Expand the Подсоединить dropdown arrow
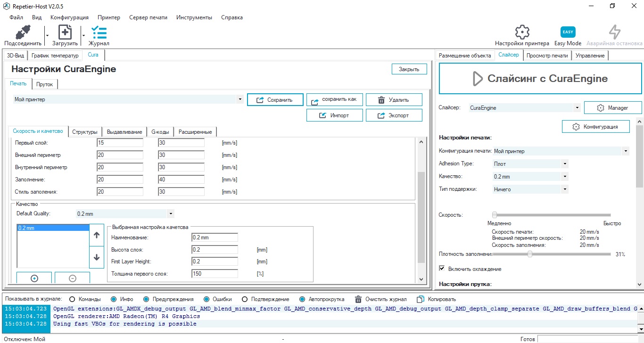The image size is (644, 343). (x=47, y=35)
